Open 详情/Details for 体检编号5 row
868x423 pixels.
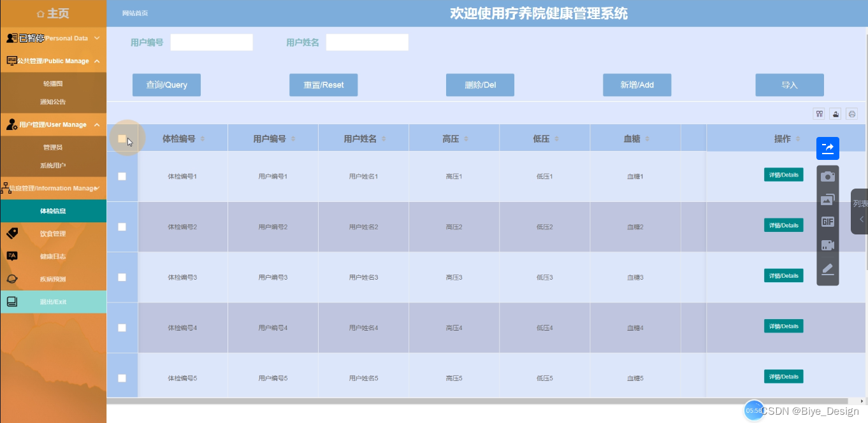[x=783, y=376]
